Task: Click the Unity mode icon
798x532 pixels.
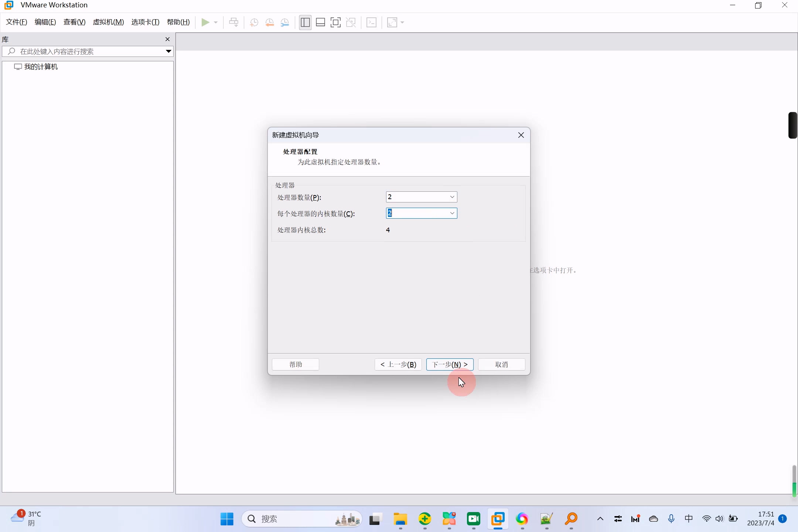Action: point(351,23)
